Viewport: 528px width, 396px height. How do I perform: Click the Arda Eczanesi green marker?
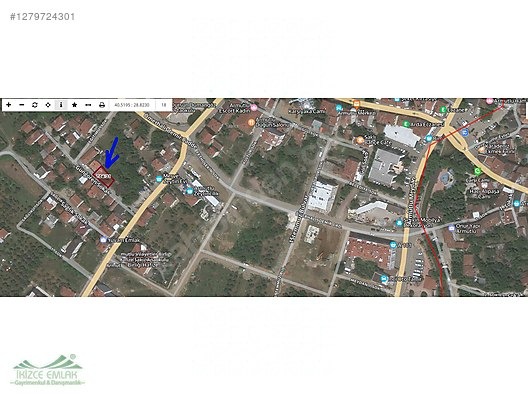click(406, 124)
